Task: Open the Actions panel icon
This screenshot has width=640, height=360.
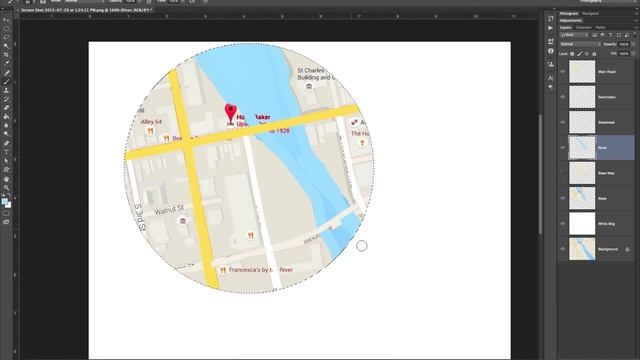Action: tap(551, 28)
